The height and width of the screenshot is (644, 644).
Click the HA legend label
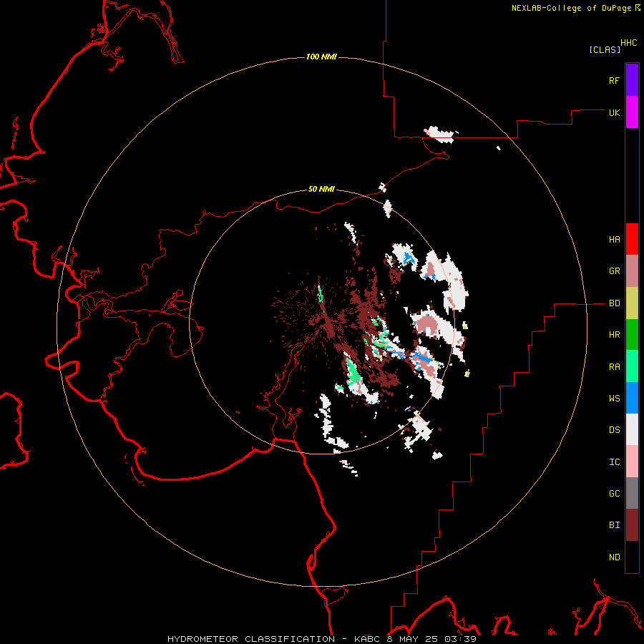(614, 240)
